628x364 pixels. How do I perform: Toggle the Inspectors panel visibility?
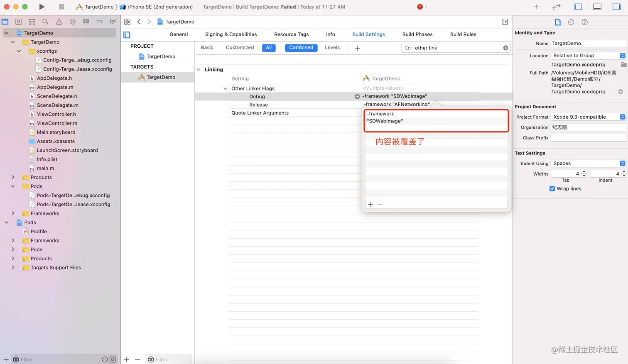[617, 7]
